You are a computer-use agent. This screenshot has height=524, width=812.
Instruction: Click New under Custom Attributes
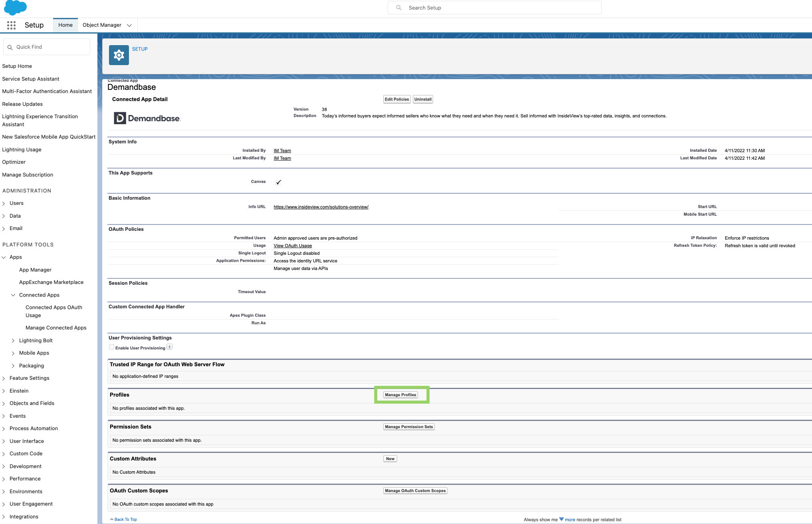point(390,459)
